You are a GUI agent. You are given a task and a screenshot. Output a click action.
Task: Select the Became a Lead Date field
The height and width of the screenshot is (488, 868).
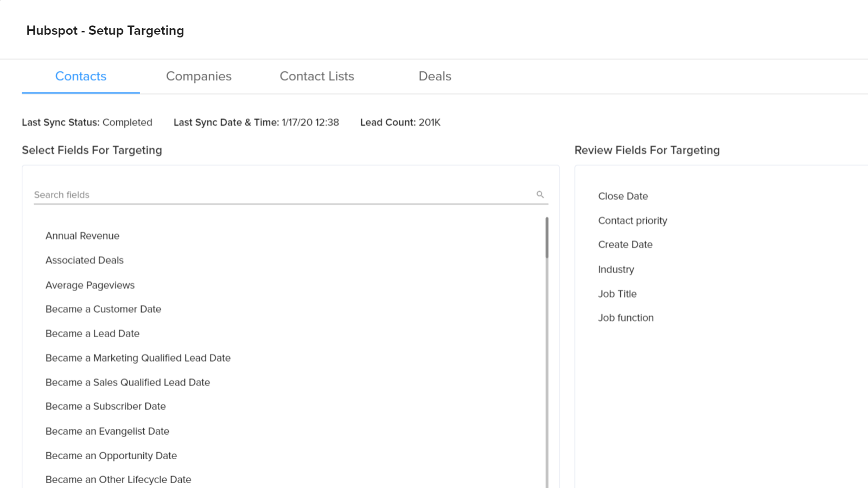coord(92,333)
